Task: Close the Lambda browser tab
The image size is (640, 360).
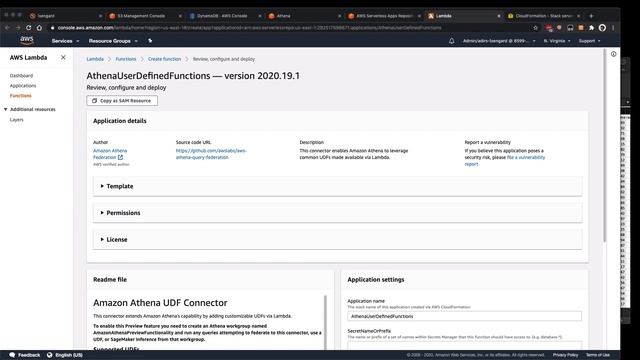Action: (498, 16)
